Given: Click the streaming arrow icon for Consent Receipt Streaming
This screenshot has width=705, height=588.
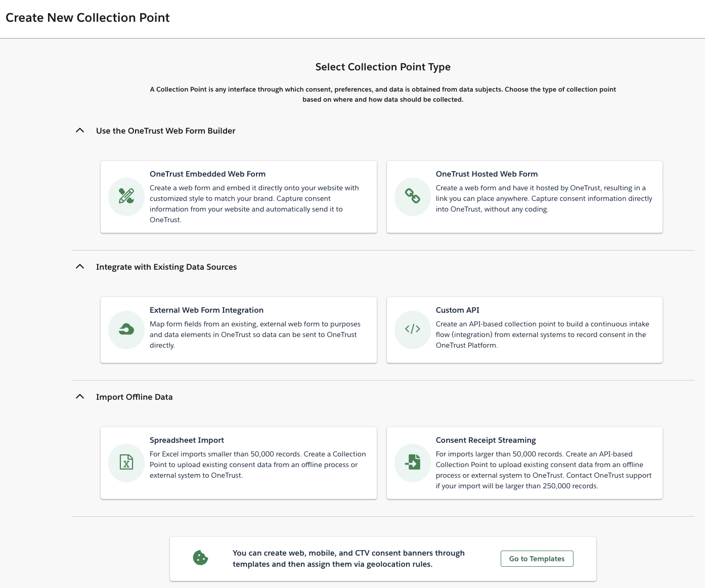Looking at the screenshot, I should point(412,463).
